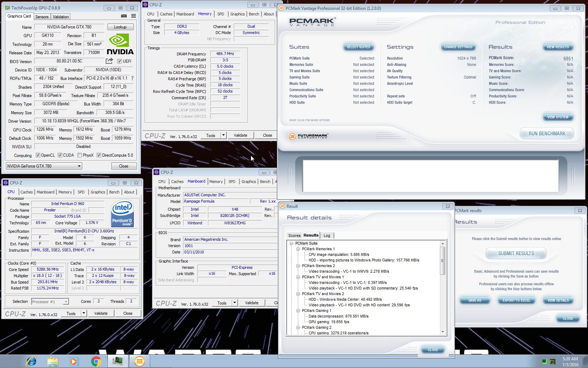
Task: Click the CHANGE SETTINGS button
Action: [x=458, y=47]
